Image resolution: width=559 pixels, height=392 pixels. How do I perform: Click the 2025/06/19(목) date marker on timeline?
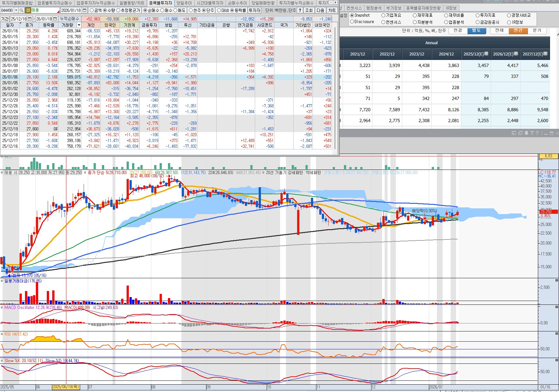(x=66, y=387)
